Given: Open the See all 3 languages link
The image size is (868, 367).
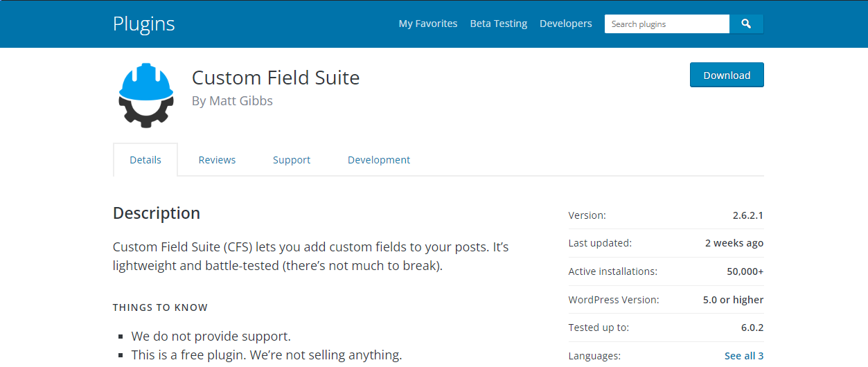Looking at the screenshot, I should pos(744,356).
